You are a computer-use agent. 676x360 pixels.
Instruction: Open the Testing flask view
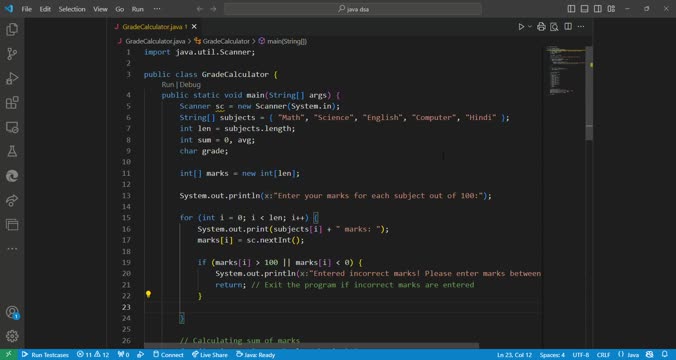pyautogui.click(x=12, y=151)
